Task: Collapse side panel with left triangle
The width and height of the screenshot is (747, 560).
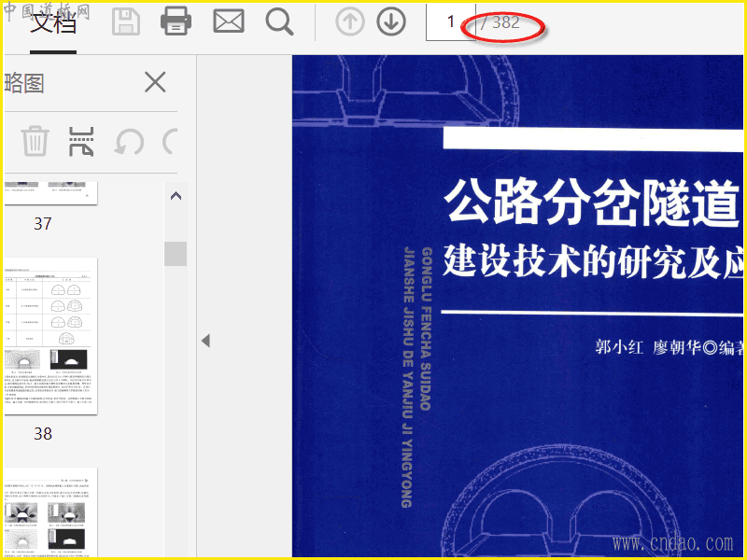Action: pyautogui.click(x=205, y=341)
